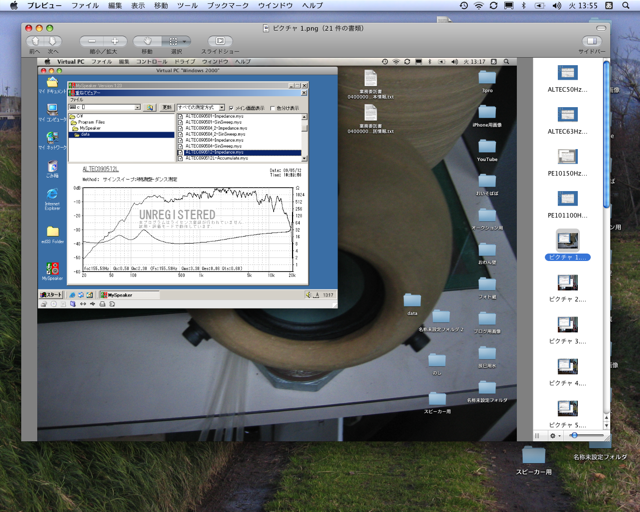Select the Move (移動) tool
The width and height of the screenshot is (640, 512).
147,41
